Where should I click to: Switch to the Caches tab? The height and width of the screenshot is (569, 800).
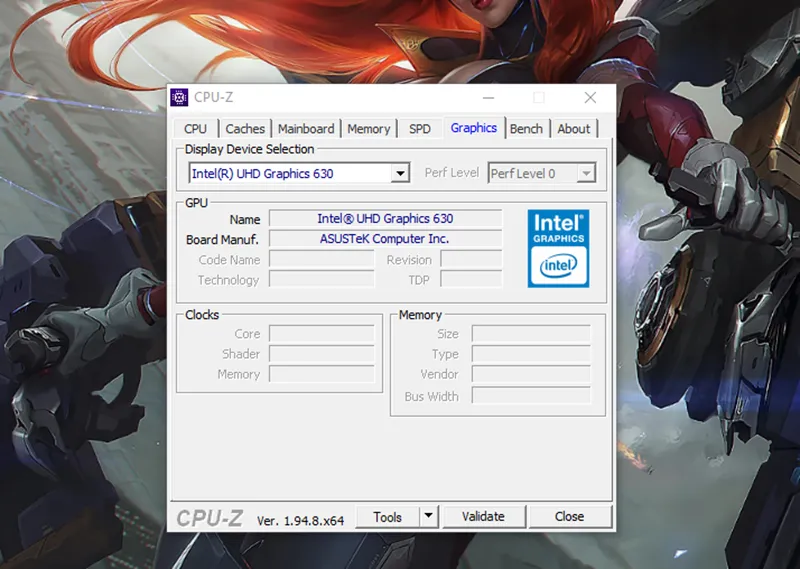point(245,129)
